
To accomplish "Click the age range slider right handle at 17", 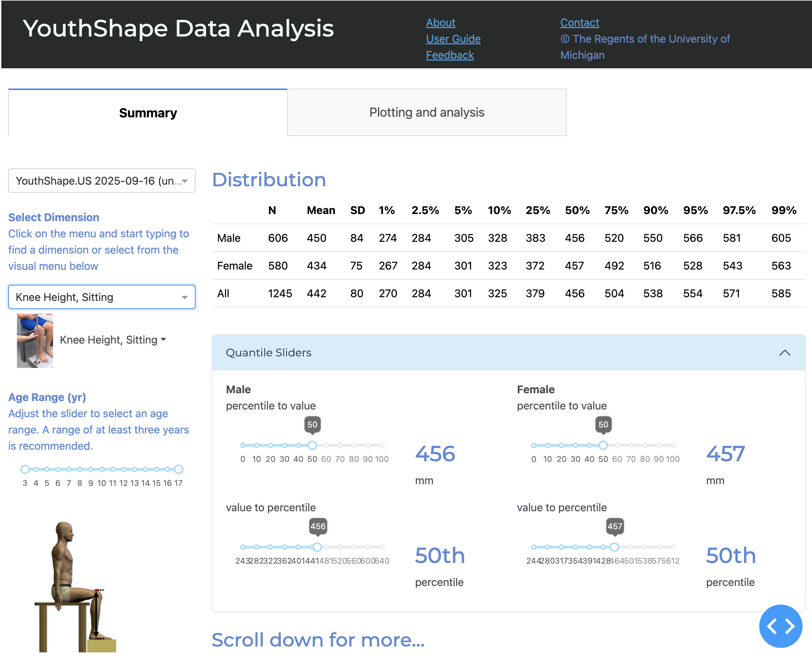I will [178, 469].
